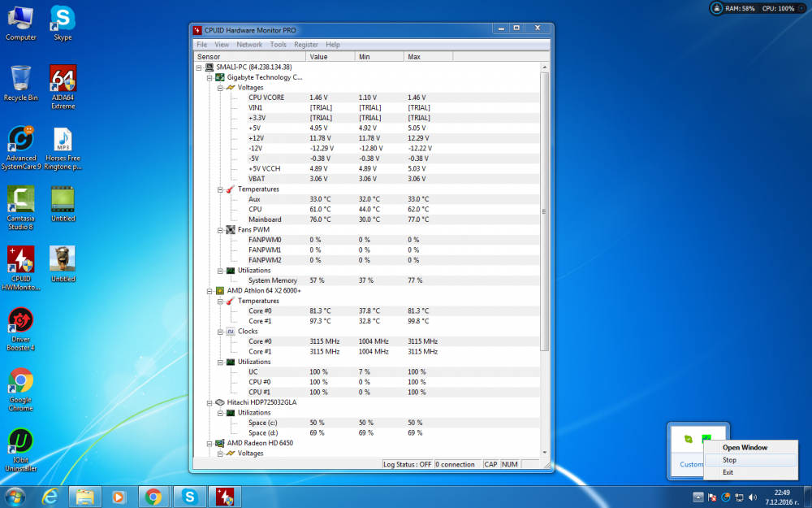Collapse the Hitachi HDP725032GLA node
The width and height of the screenshot is (812, 508).
pos(209,402)
